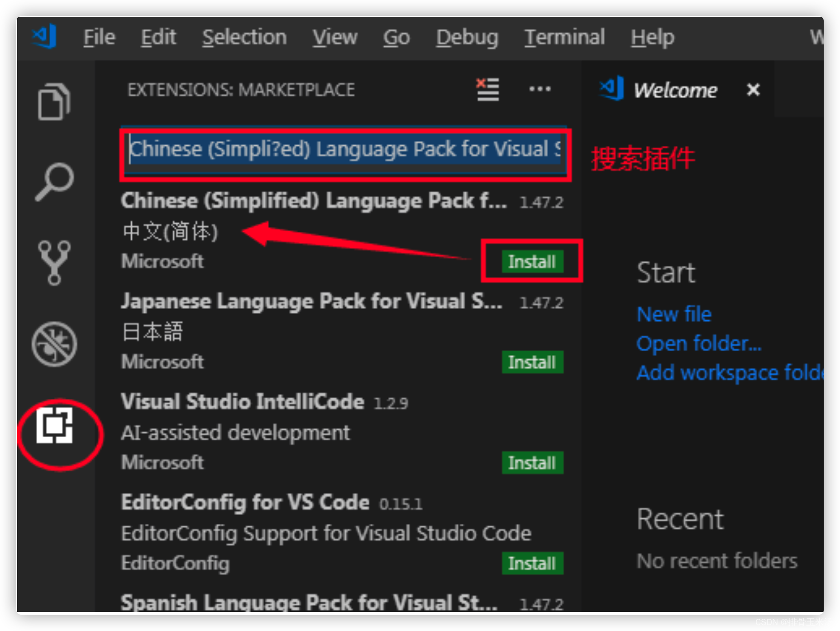Open the Debug menu
Image resolution: width=840 pixels, height=631 pixels.
(467, 37)
